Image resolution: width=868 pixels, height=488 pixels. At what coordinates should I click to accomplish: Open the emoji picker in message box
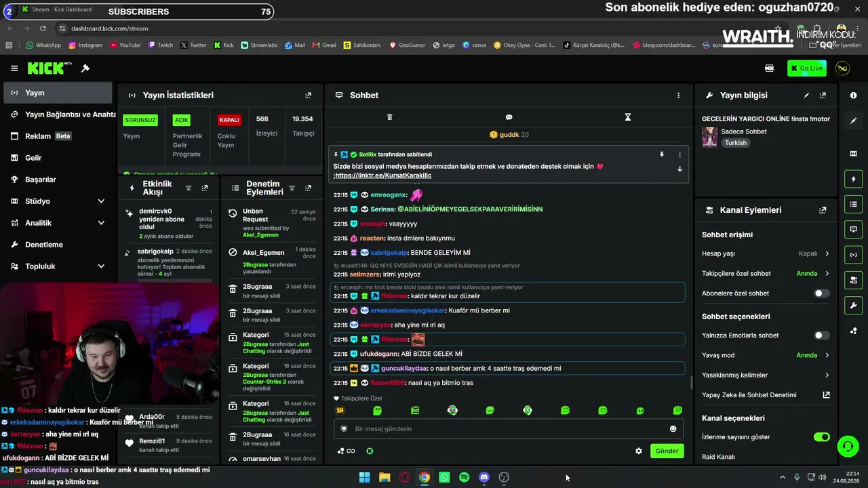[673, 428]
